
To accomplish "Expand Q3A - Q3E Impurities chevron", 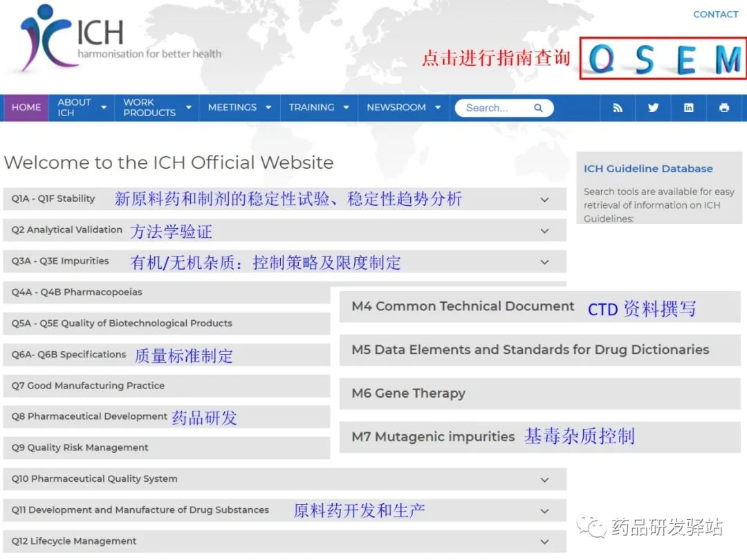I will [x=544, y=263].
